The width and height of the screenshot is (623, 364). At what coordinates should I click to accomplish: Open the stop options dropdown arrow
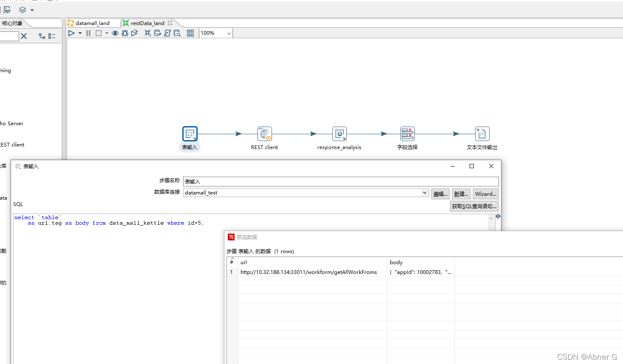pyautogui.click(x=107, y=33)
